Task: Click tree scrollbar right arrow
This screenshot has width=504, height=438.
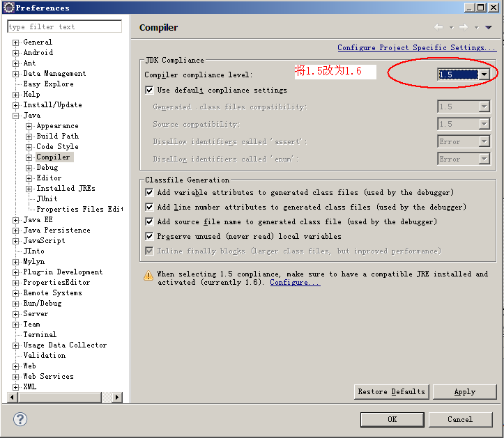Action: (117, 397)
